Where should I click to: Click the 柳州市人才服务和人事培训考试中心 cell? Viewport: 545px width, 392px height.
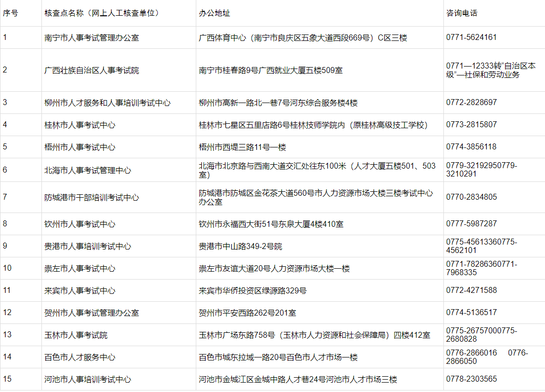coord(100,103)
